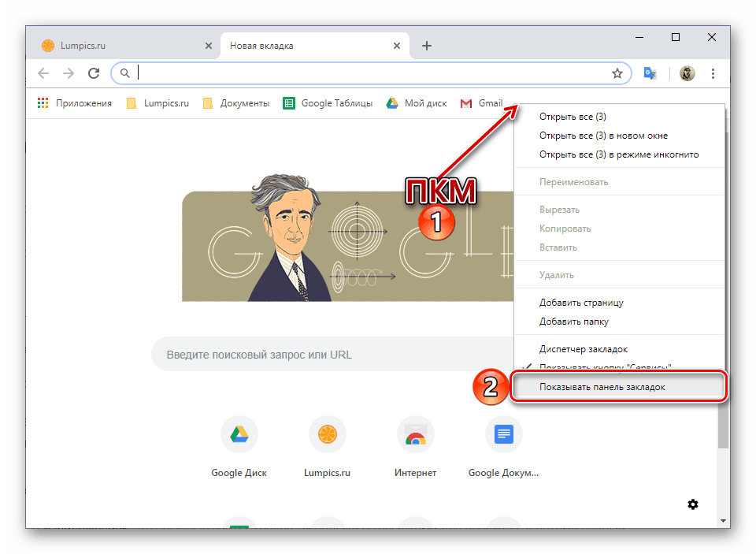Open the Gmail bookmark

click(481, 103)
